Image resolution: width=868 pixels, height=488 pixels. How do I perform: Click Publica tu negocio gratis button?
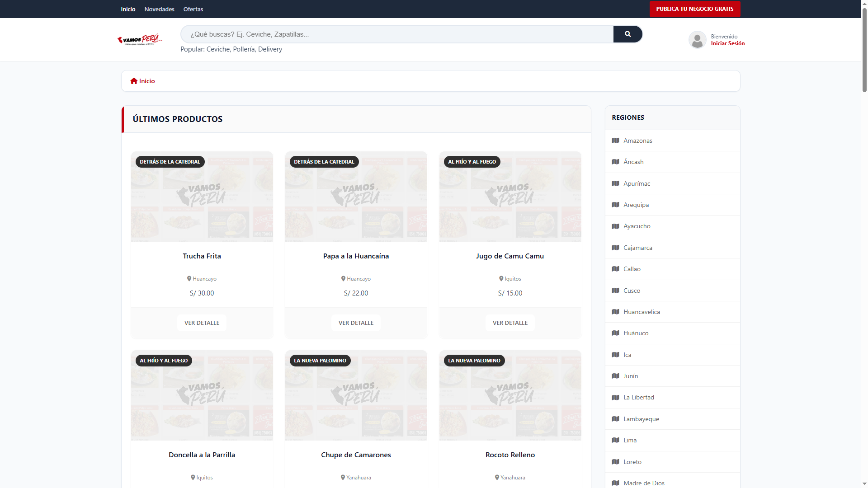(x=695, y=9)
